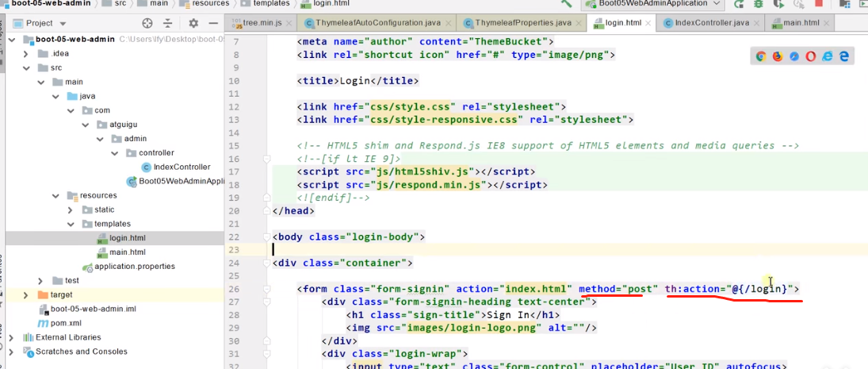Viewport: 868px width, 369px height.
Task: Click the th:action attribute on line 26
Action: (x=693, y=289)
